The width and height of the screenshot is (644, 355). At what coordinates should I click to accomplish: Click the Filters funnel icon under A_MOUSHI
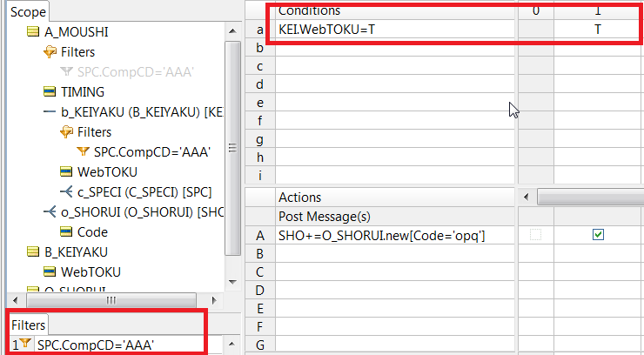point(50,52)
